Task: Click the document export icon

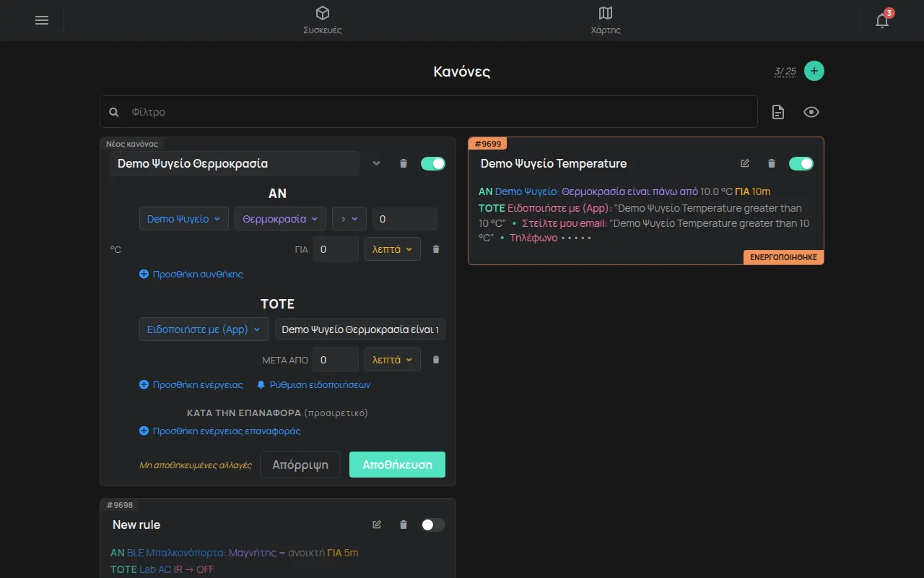Action: click(x=778, y=112)
